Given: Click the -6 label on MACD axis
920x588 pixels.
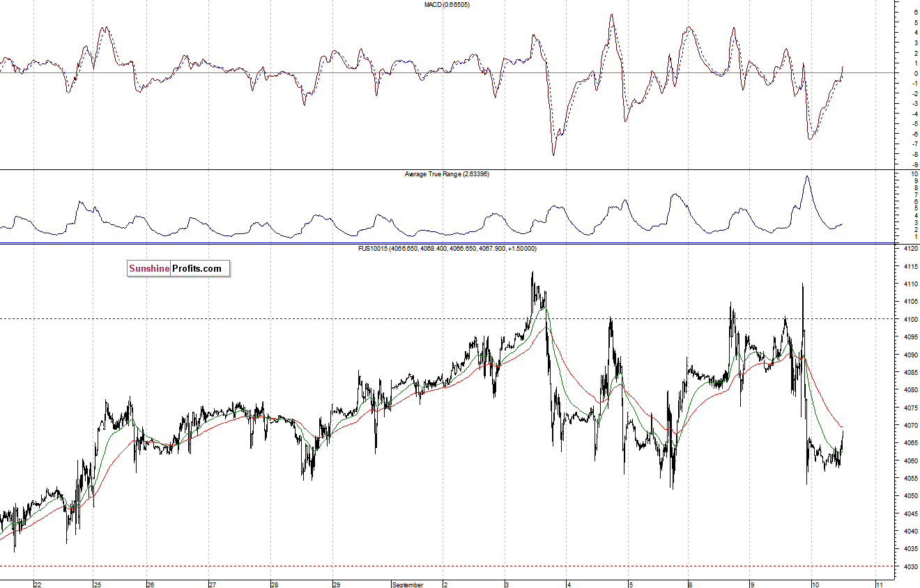Looking at the screenshot, I should [914, 134].
